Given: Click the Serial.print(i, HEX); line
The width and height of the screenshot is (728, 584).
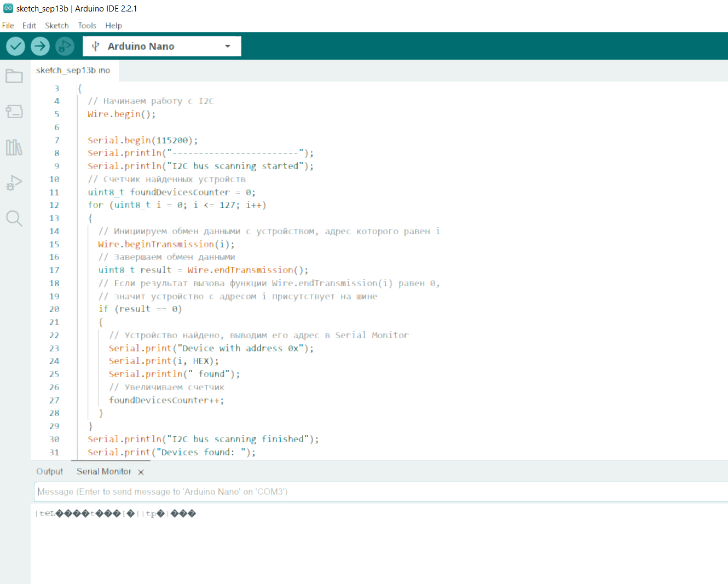Looking at the screenshot, I should (x=164, y=361).
